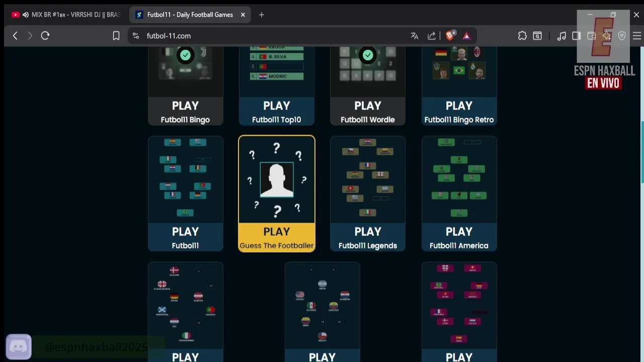Image resolution: width=644 pixels, height=362 pixels.
Task: Click the green checkmark on Futbol11 Bingo
Action: tap(185, 55)
